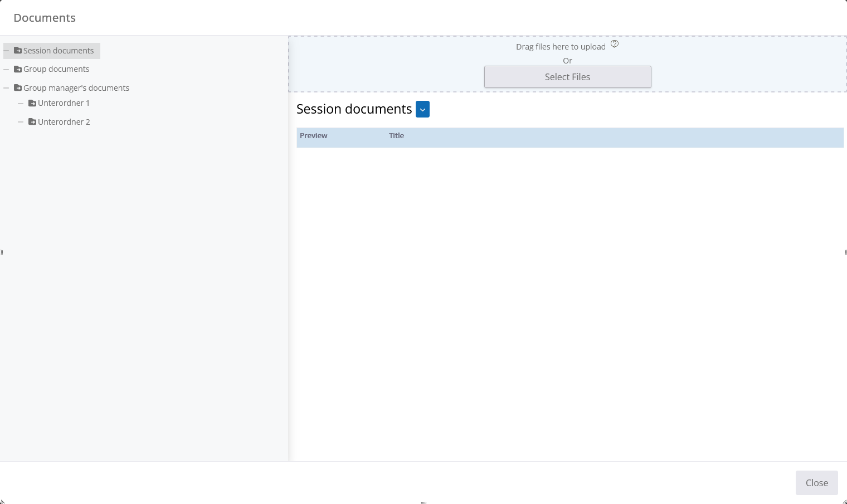Select Session documents folder in tree

coord(59,51)
